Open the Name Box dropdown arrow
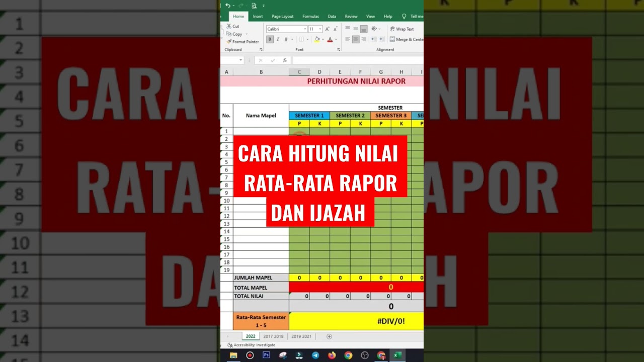644x362 pixels. pyautogui.click(x=240, y=60)
